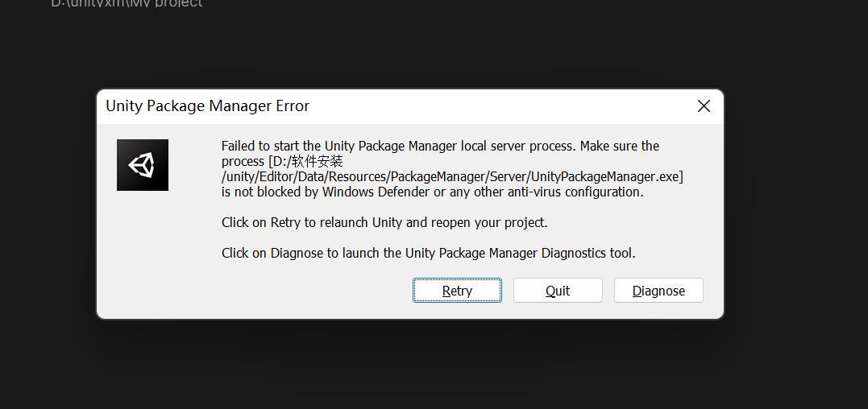The width and height of the screenshot is (868, 409).
Task: Click the 'D:\unityxm\My project' path behind the dialog
Action: click(x=127, y=3)
